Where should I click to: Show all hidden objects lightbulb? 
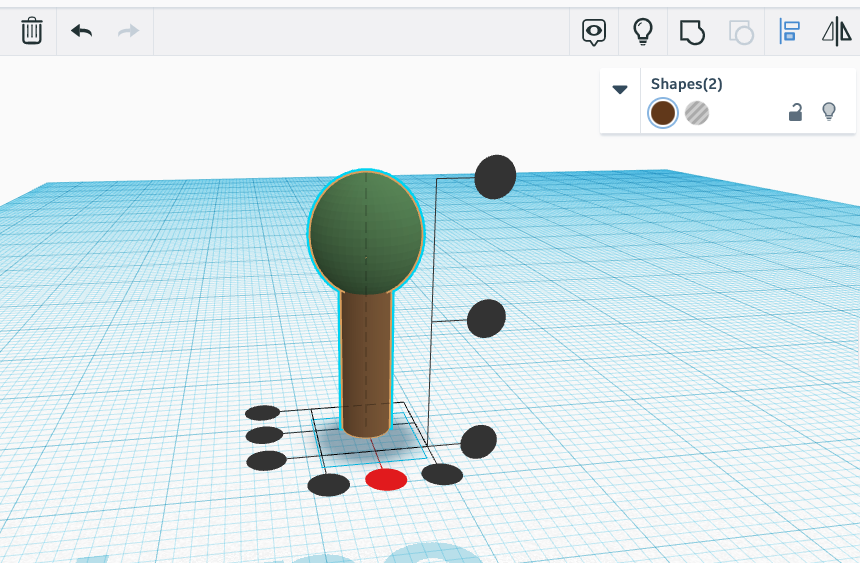pos(643,31)
